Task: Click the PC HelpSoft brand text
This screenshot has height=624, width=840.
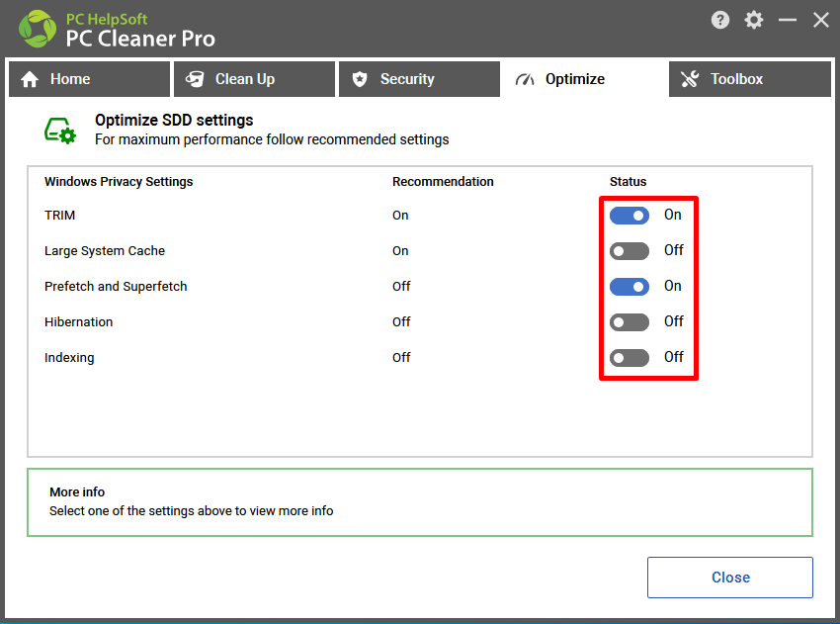Action: [107, 20]
